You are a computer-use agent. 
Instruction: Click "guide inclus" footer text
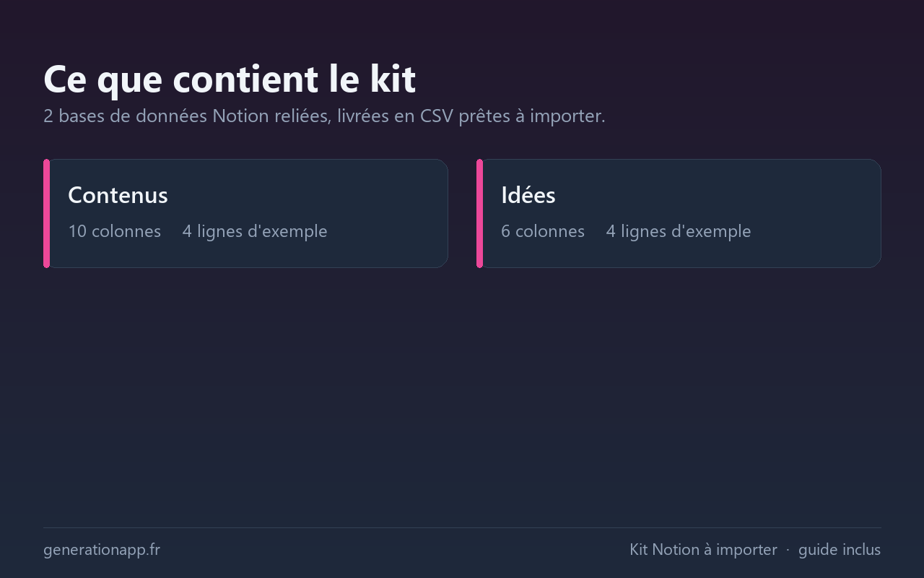click(x=840, y=550)
